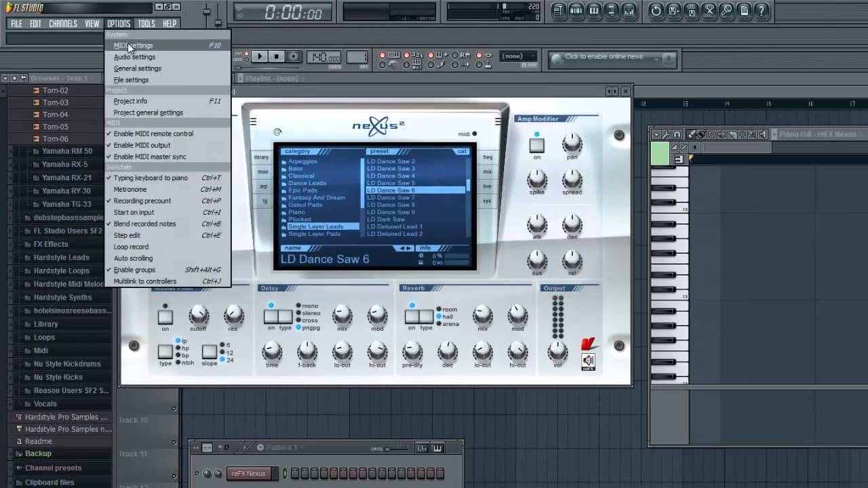Image resolution: width=868 pixels, height=488 pixels.
Task: Expand the FX Effects browser folder
Action: 51,244
